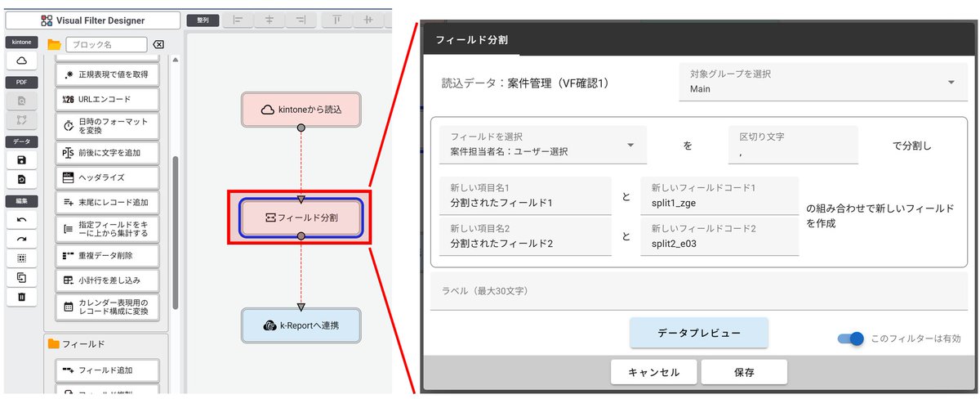Click the 新しいフィールドコード1 input with split1_zge
Image resolution: width=980 pixels, height=399 pixels.
tap(719, 196)
